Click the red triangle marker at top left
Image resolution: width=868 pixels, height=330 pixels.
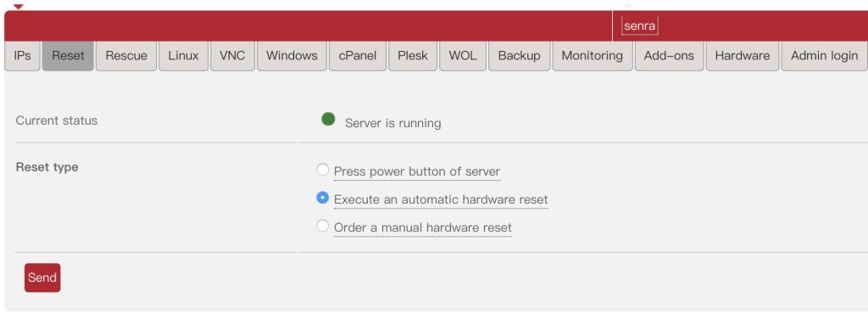(19, 7)
